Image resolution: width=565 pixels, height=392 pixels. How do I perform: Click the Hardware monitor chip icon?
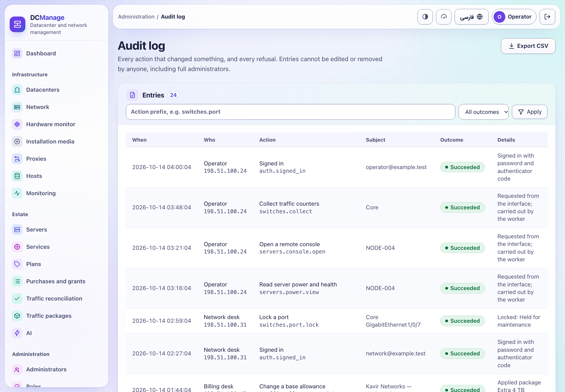(x=17, y=124)
